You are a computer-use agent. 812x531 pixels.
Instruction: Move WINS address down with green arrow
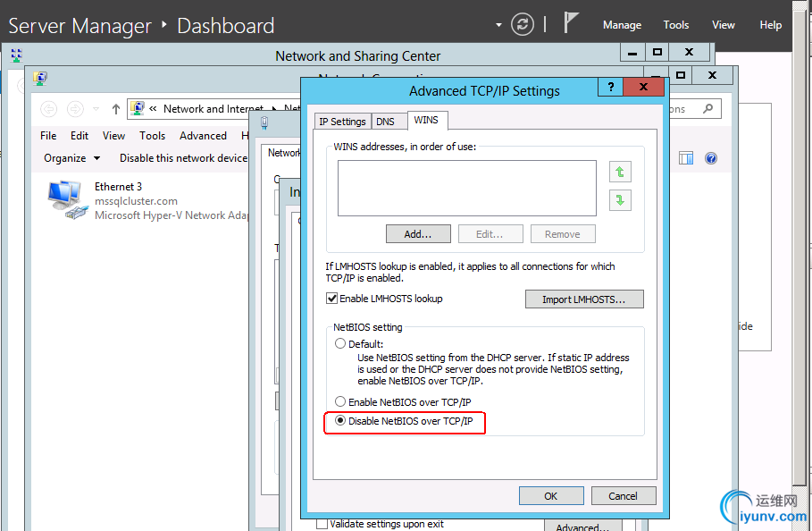pyautogui.click(x=620, y=200)
